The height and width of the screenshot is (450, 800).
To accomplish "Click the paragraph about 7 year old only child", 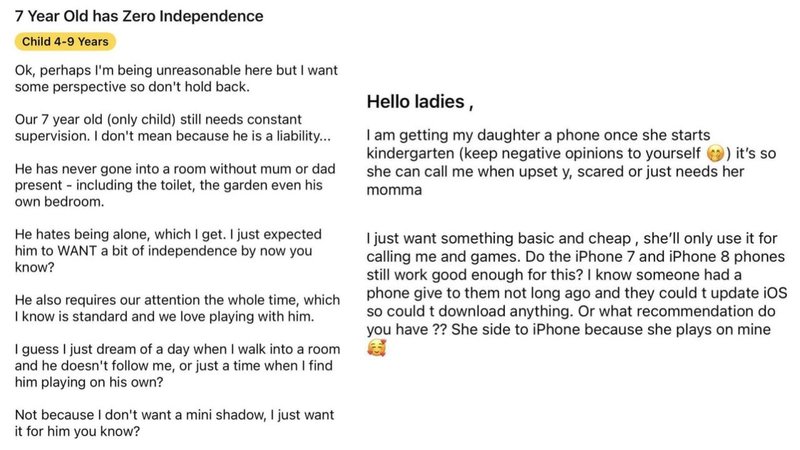I will pos(172,128).
